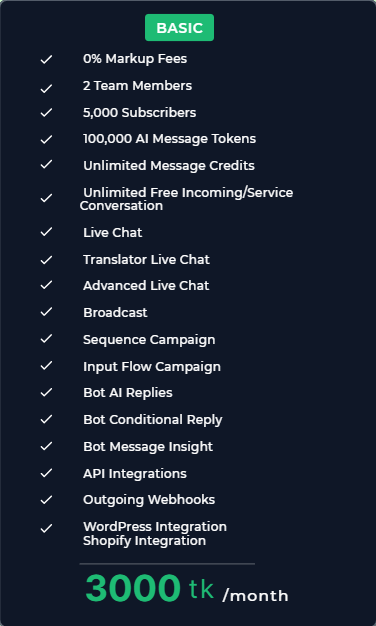Click the checkmark beside Live Chat
The height and width of the screenshot is (626, 376).
46,232
